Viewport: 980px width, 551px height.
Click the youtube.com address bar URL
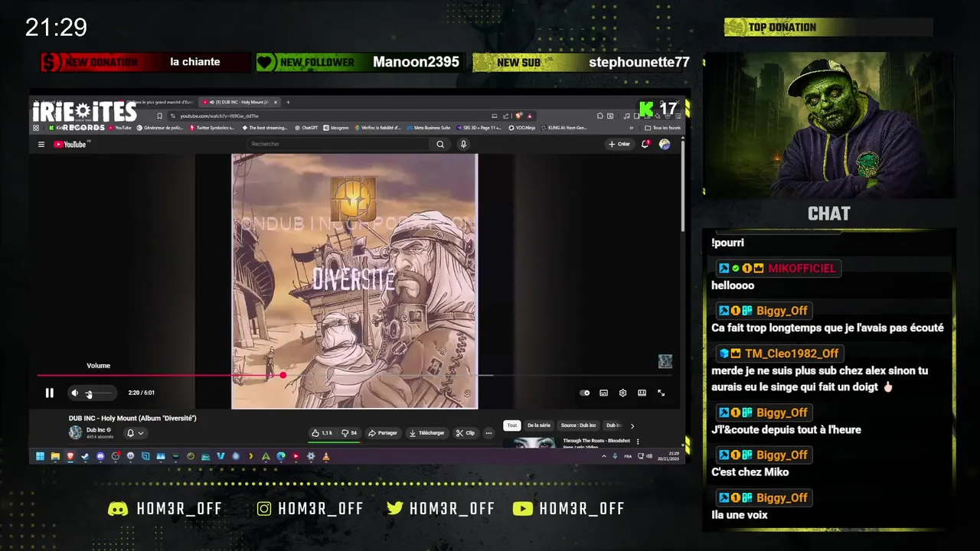(220, 116)
